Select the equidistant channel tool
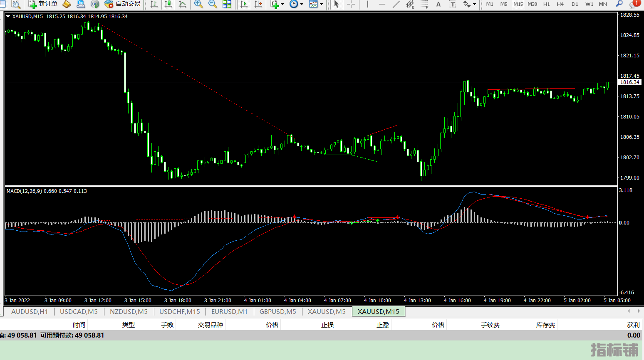The image size is (644, 360). click(410, 4)
